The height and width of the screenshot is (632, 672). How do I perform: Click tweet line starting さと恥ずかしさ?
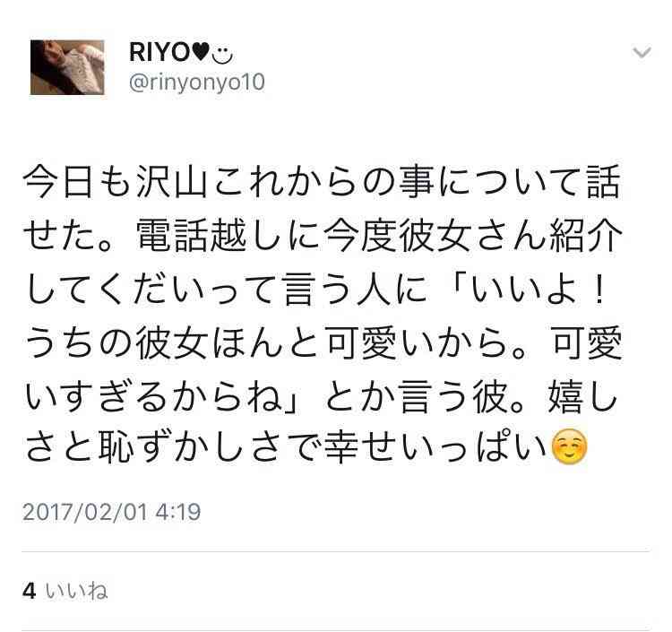tap(306, 446)
